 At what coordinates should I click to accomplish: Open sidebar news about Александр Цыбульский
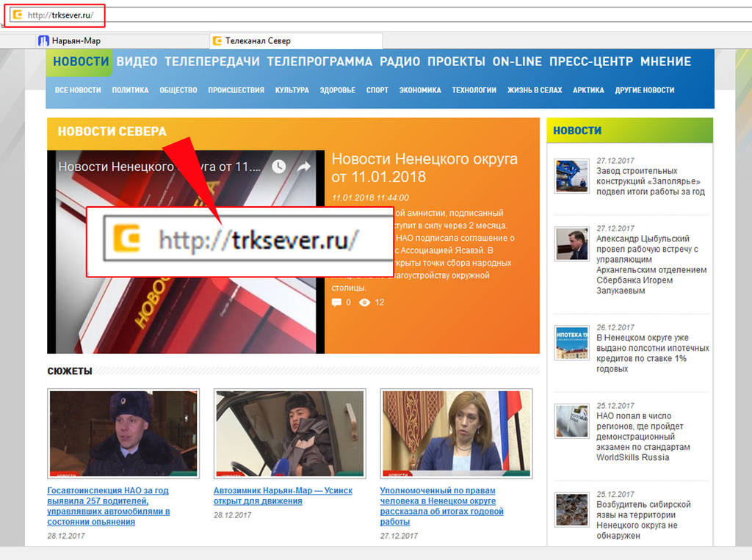(651, 265)
